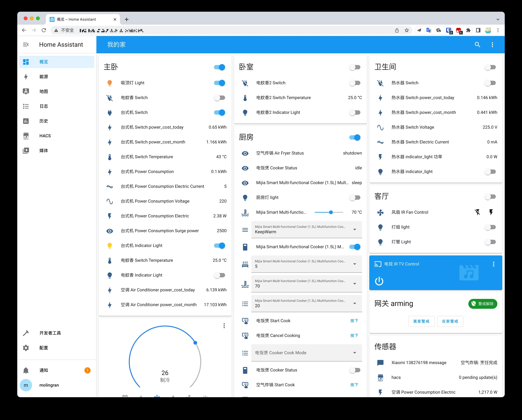Open the KeepWarm mode dropdown

(306, 229)
